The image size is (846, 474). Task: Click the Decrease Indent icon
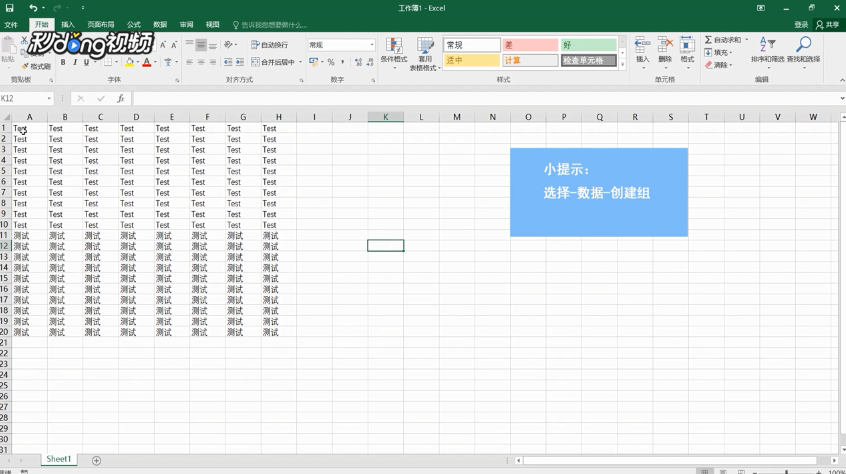coord(228,63)
